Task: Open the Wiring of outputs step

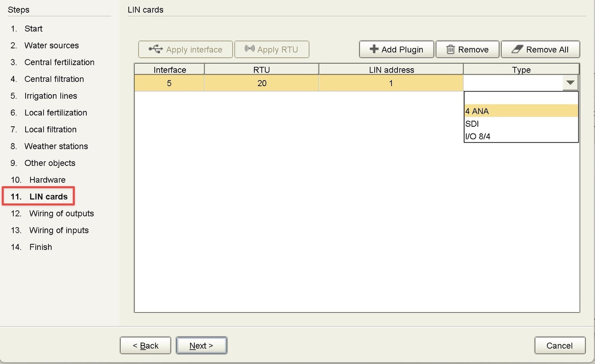Action: 61,213
